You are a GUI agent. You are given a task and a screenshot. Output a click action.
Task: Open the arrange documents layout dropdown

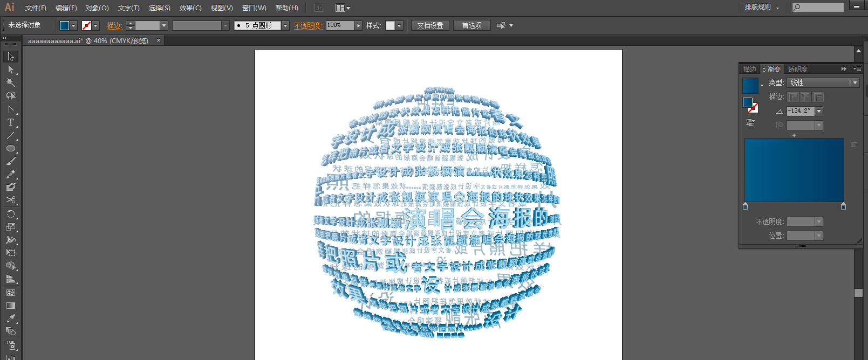pyautogui.click(x=343, y=8)
